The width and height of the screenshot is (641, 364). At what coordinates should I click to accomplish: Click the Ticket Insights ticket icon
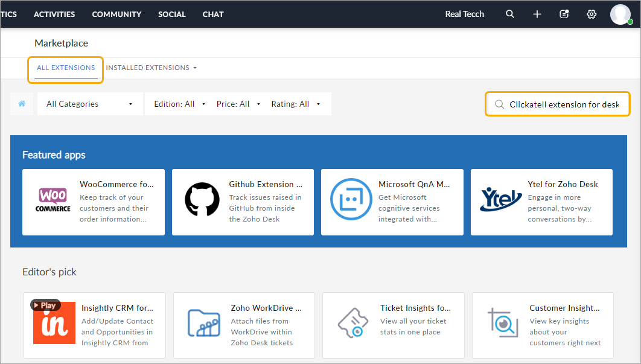click(x=353, y=323)
